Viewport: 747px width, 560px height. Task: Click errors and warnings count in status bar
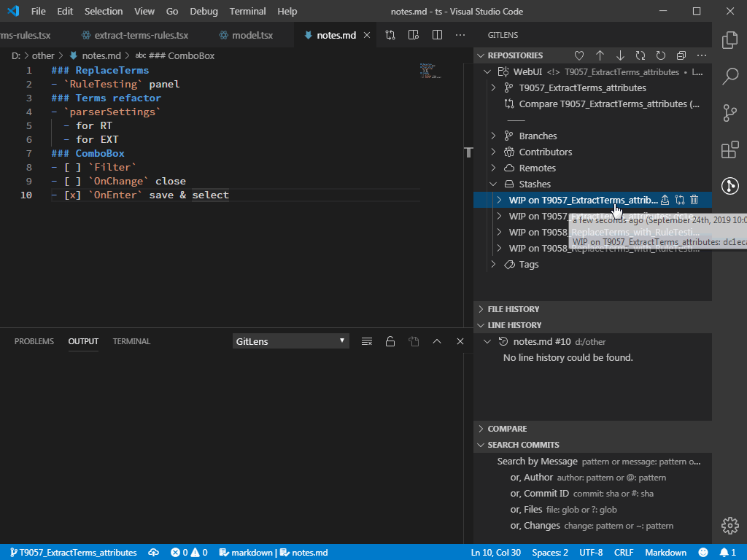(189, 553)
